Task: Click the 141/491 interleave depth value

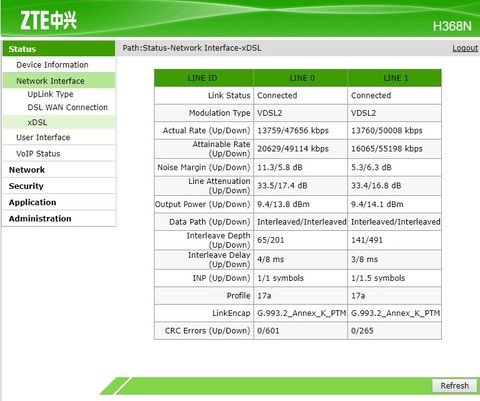Action: click(367, 240)
